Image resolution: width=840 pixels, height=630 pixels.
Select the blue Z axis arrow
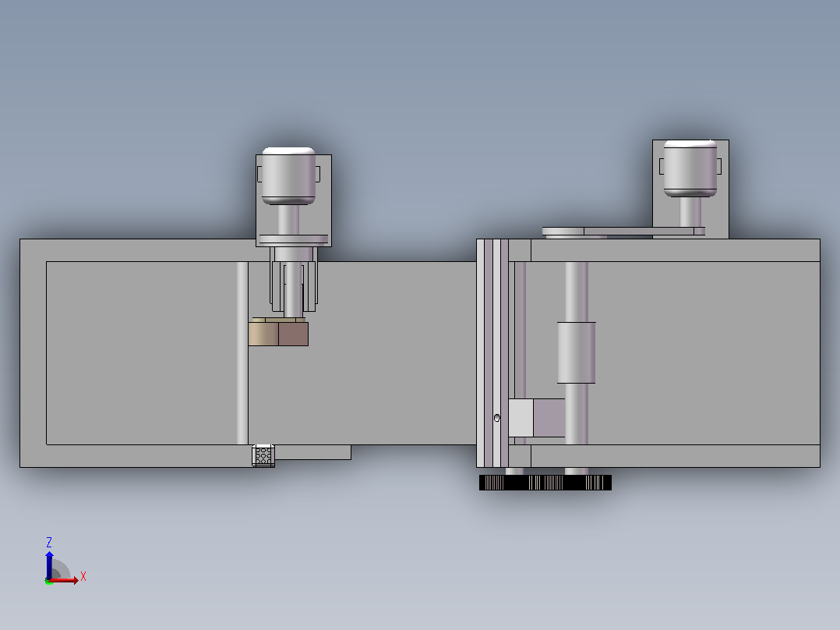(49, 565)
